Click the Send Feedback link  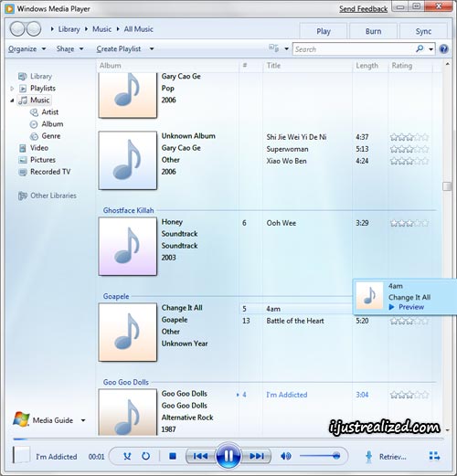[x=363, y=9]
